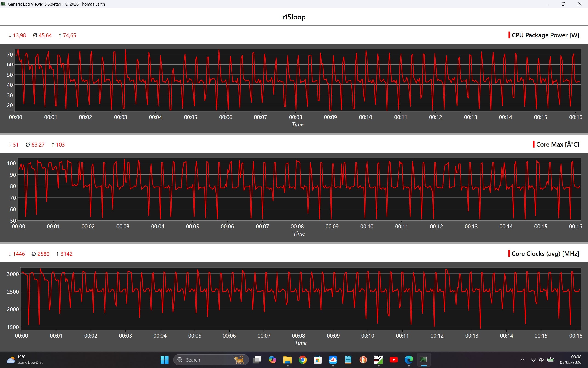Click the red Core Max legend marker
The image size is (588, 368).
click(x=534, y=144)
